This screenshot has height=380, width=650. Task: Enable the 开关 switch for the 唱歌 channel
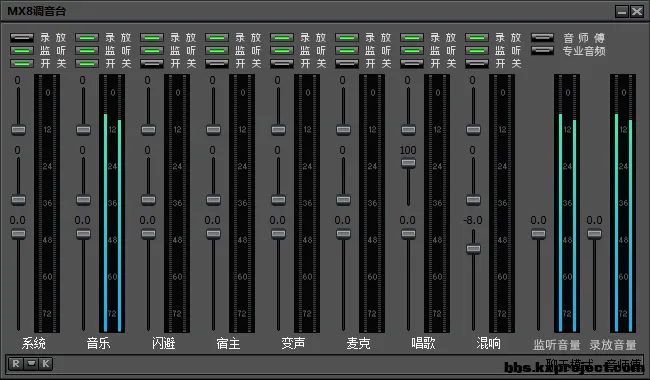pos(412,64)
